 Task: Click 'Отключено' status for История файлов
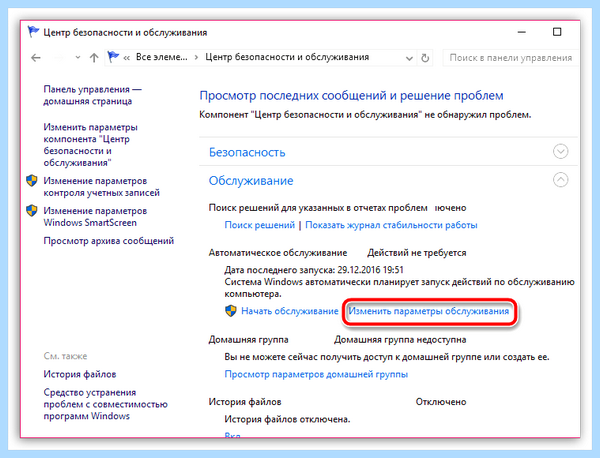pos(441,402)
